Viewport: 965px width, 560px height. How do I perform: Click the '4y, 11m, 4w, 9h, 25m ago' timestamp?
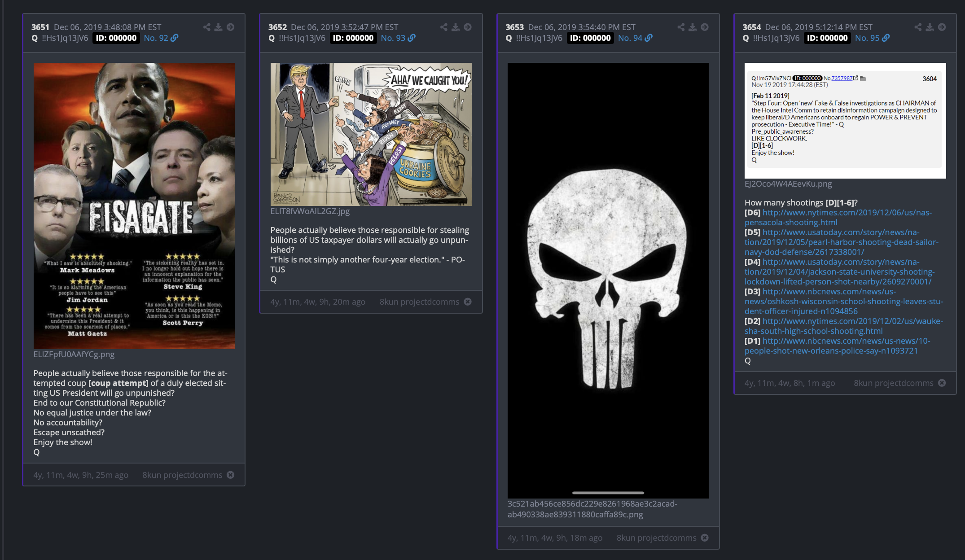[81, 475]
